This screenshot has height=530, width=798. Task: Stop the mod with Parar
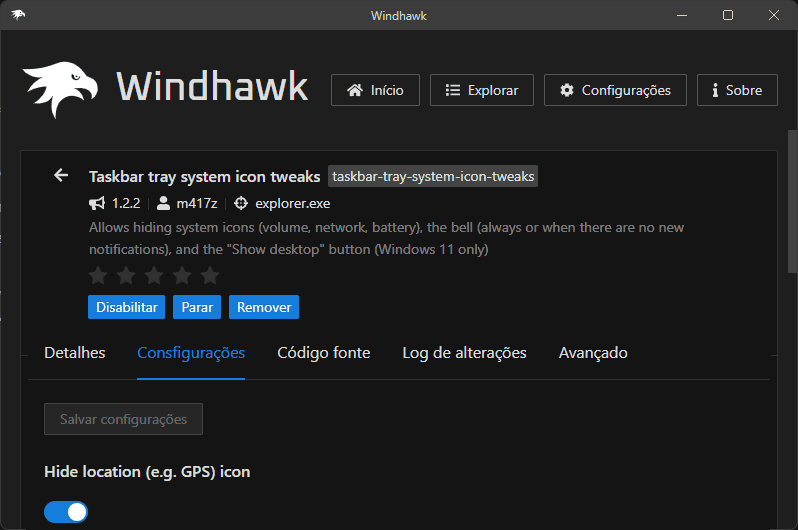tap(197, 307)
